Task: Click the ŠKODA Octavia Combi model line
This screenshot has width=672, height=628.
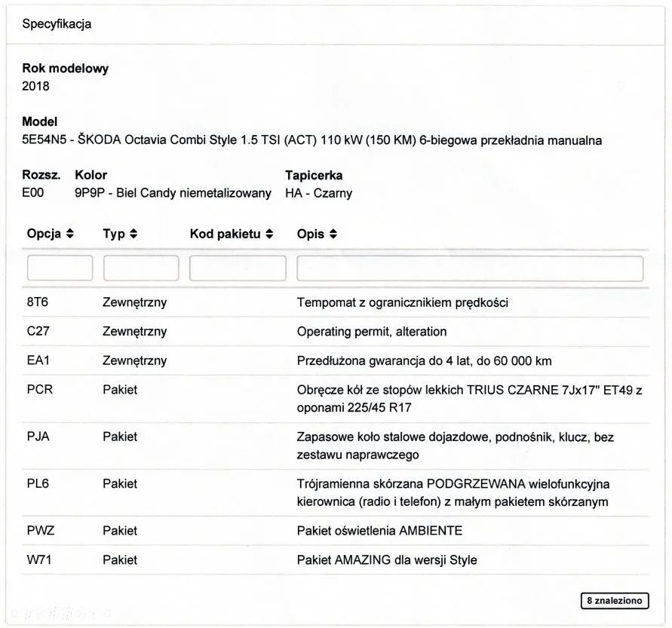Action: point(312,140)
